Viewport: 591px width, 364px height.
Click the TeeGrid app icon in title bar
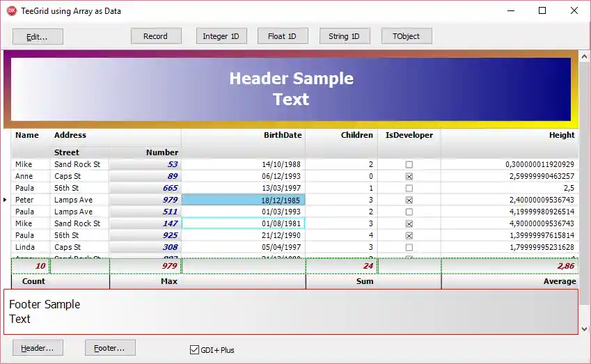point(11,10)
